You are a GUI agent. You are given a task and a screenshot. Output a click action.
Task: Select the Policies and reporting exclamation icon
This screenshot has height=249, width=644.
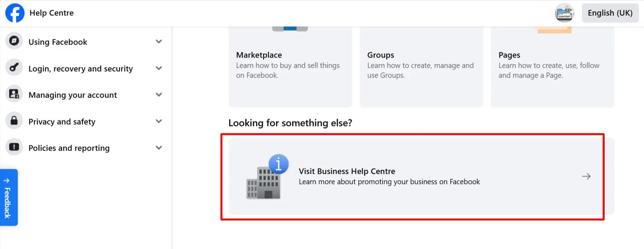pyautogui.click(x=14, y=147)
